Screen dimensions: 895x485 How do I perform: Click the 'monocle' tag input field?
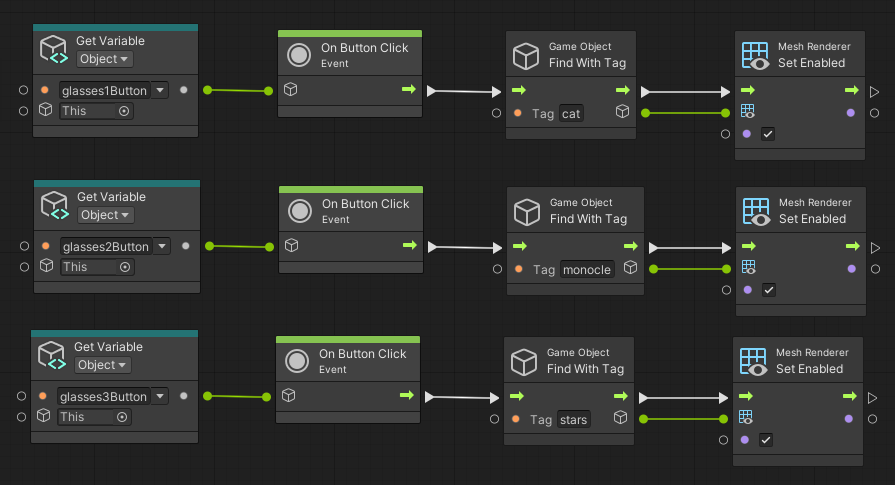[586, 270]
